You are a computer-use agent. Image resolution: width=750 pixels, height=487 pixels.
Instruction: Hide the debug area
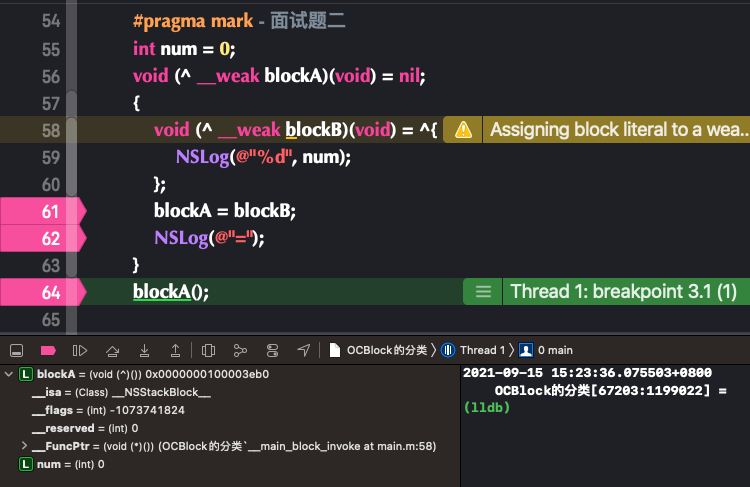pos(16,351)
